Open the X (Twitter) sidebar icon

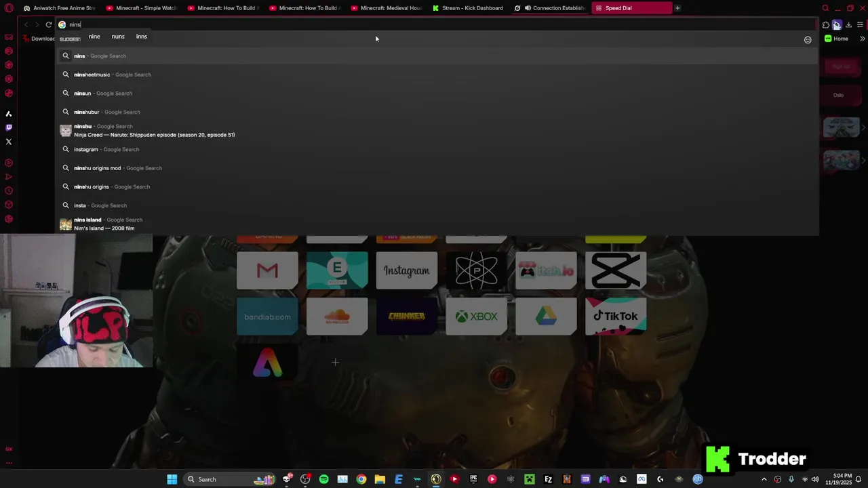tap(9, 142)
